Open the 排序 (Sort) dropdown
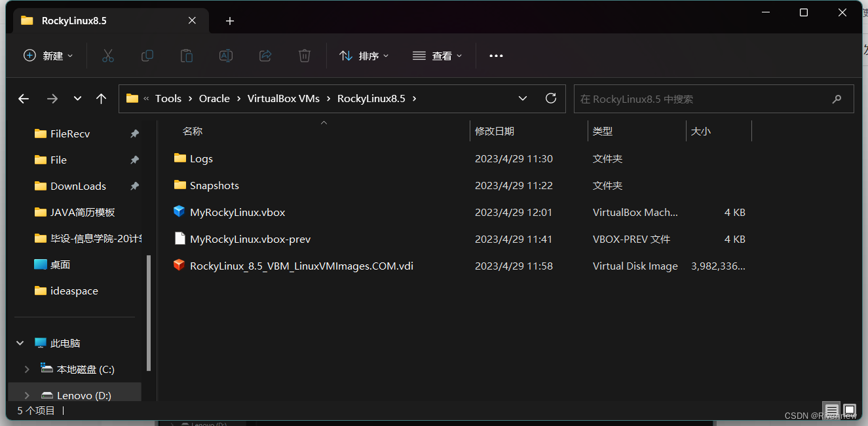Image resolution: width=868 pixels, height=426 pixels. tap(364, 56)
